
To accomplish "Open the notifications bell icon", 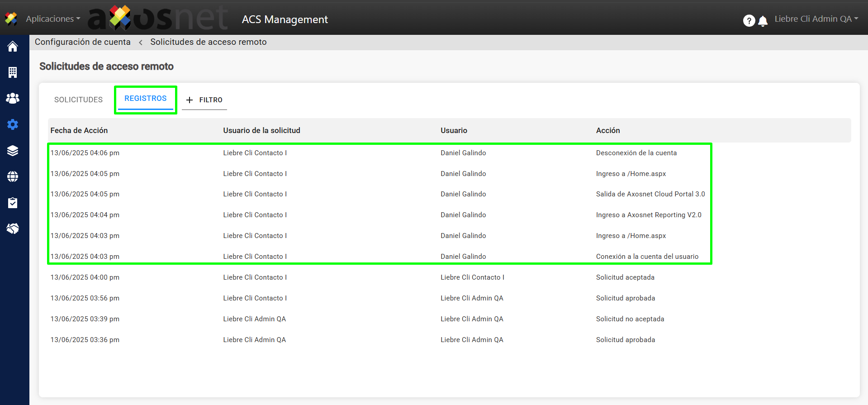I will 763,21.
